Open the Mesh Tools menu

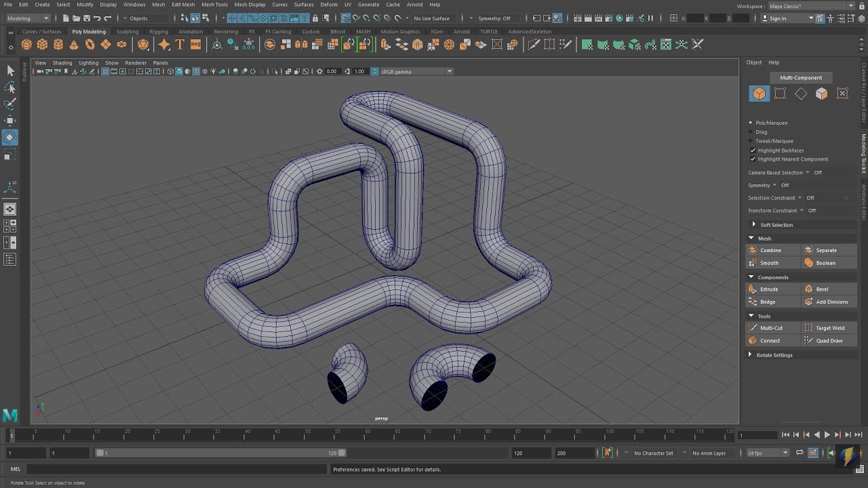214,5
